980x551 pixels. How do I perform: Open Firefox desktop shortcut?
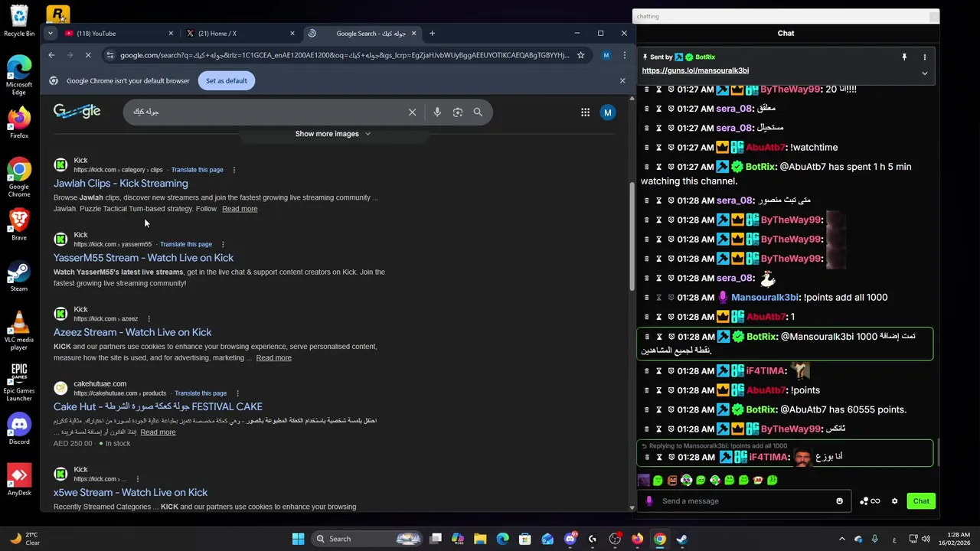point(19,123)
